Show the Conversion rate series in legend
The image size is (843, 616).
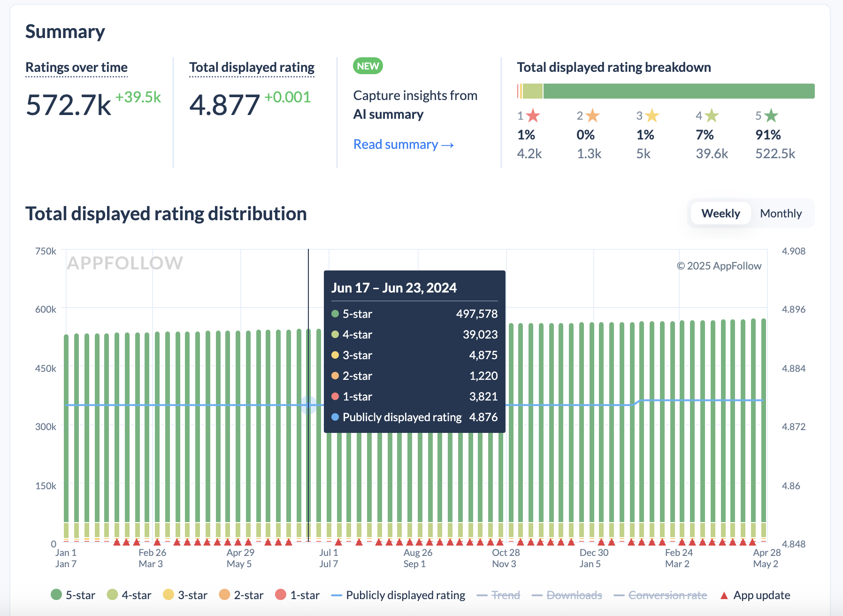(x=660, y=595)
